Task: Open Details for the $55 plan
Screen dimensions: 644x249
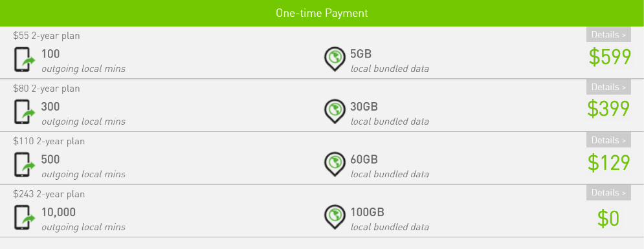Action: coord(608,35)
